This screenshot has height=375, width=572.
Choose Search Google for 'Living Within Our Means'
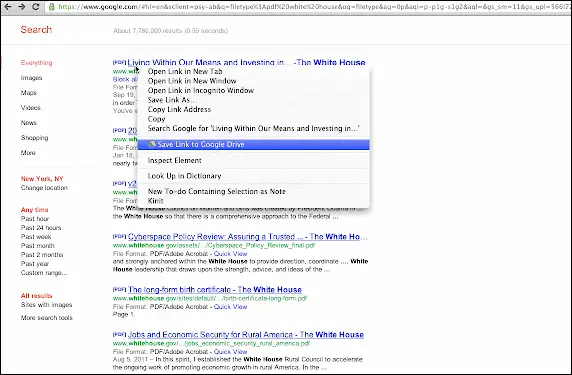coord(254,128)
